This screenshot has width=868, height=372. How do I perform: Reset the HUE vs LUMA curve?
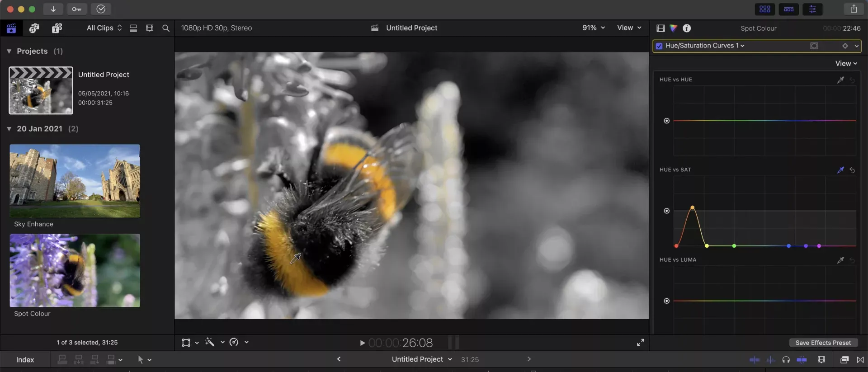coord(852,260)
